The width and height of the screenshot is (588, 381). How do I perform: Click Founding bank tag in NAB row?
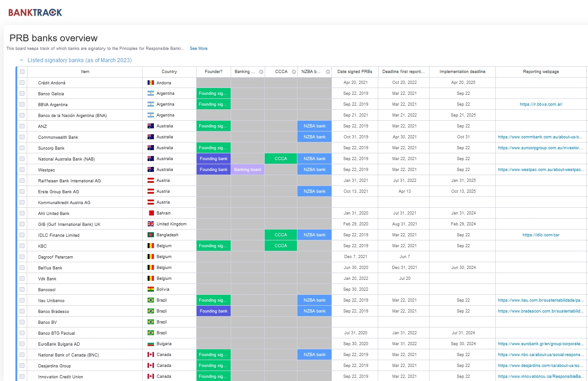pyautogui.click(x=213, y=159)
